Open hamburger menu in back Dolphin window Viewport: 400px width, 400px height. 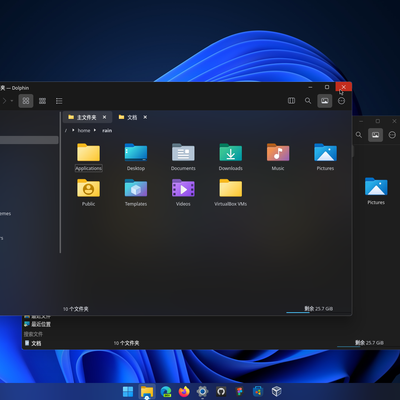coord(392,135)
